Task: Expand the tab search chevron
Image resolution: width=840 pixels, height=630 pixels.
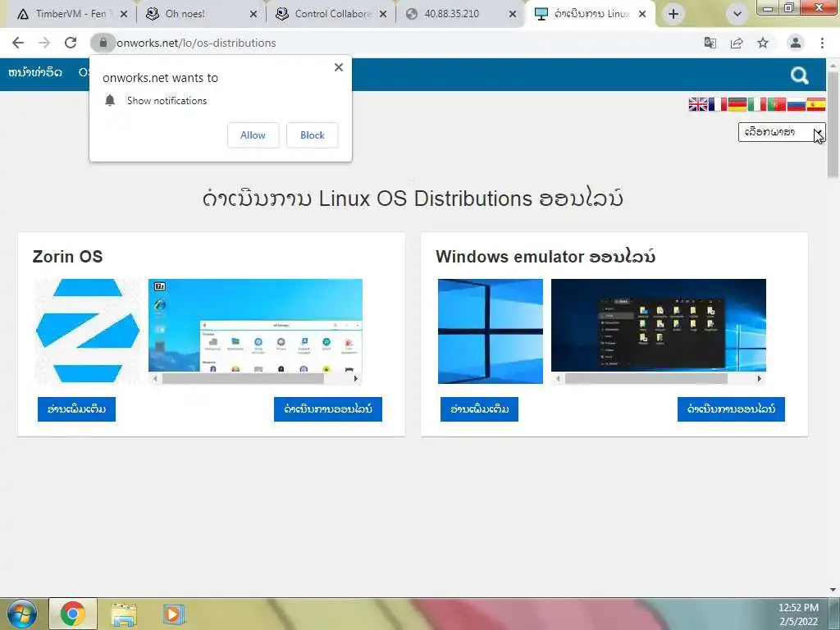Action: coord(737,14)
